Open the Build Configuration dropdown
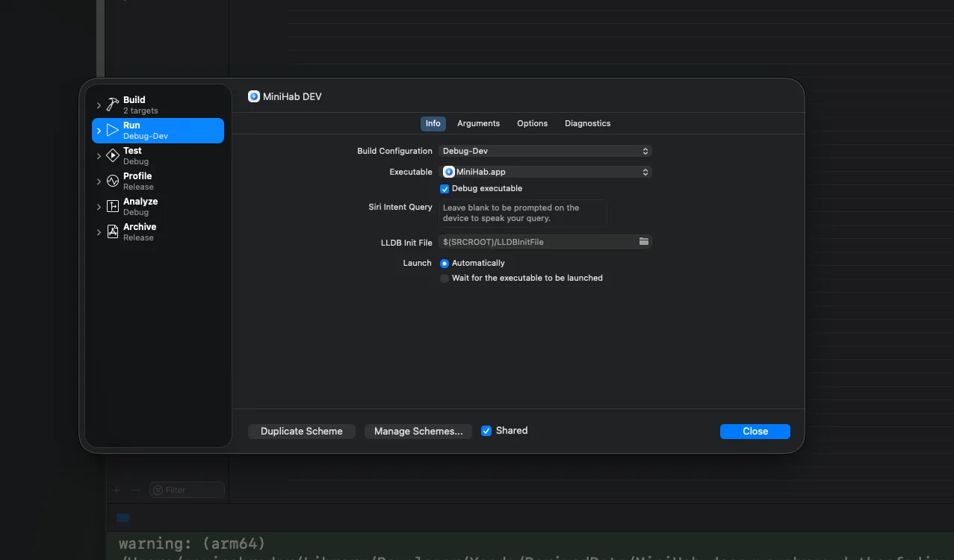The width and height of the screenshot is (954, 560). pos(545,150)
